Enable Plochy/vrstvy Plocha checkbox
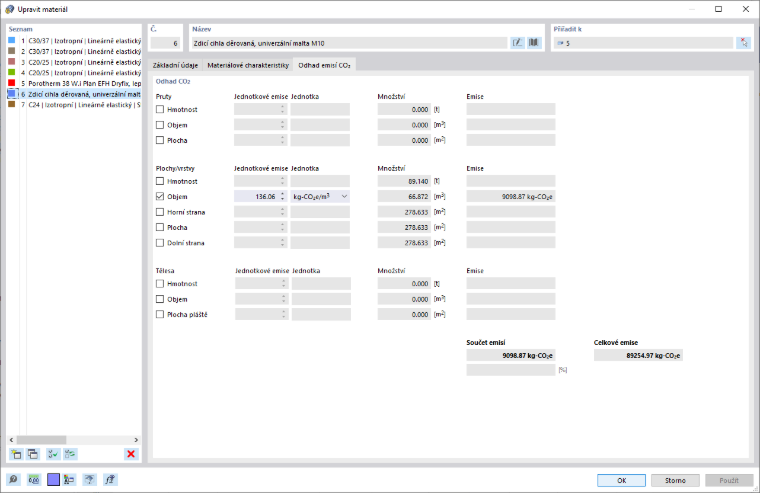Screen dimensions: 760x493 [160, 227]
